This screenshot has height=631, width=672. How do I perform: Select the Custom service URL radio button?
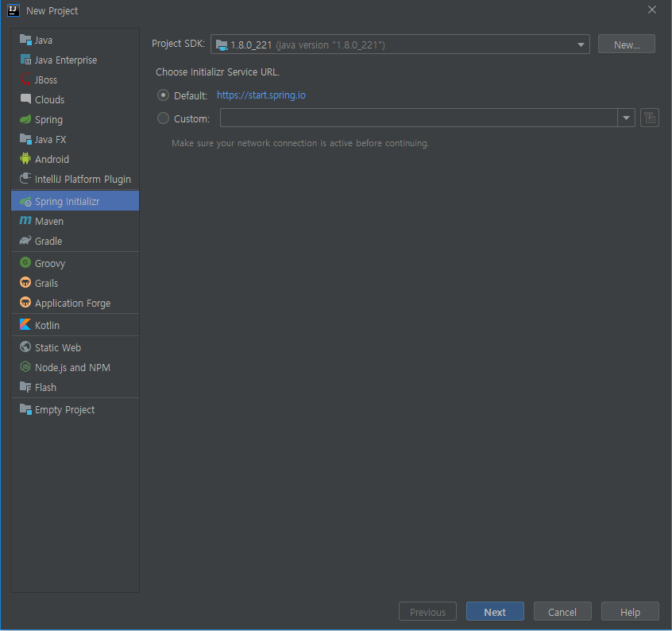(163, 118)
